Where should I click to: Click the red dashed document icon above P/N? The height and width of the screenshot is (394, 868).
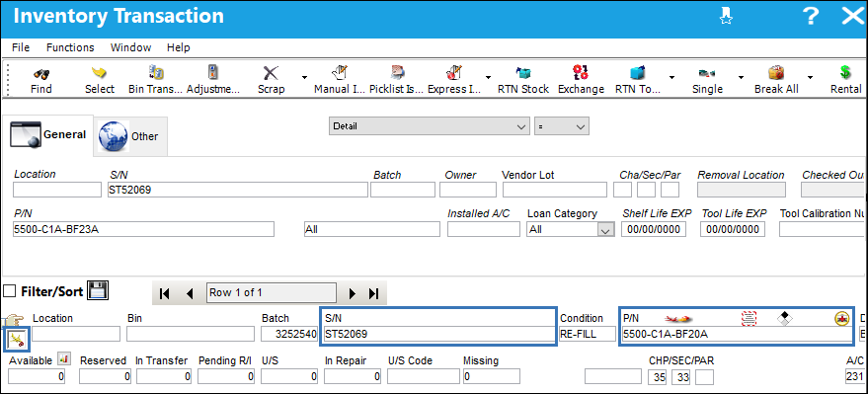(749, 318)
